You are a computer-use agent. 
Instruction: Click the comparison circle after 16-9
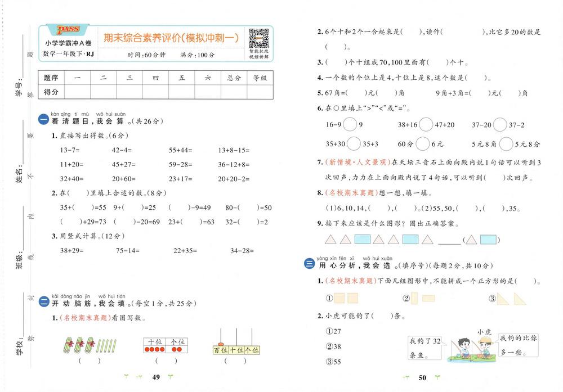[350, 124]
